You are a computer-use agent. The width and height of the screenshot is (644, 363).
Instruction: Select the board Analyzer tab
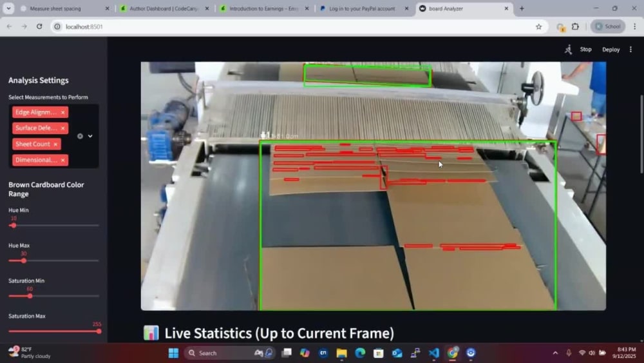[464, 8]
